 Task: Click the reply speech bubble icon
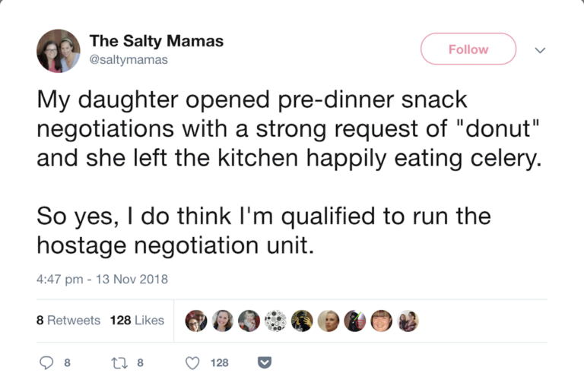pyautogui.click(x=46, y=362)
